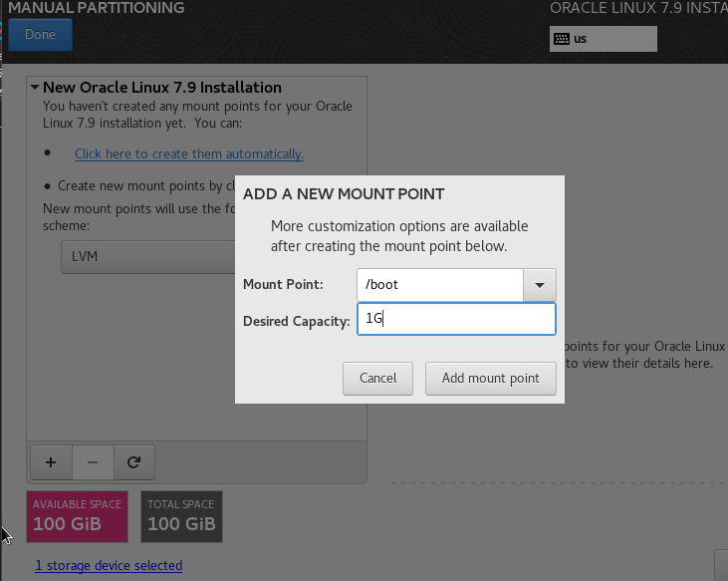Click the dark Total Space box
The width and height of the screenshot is (728, 581).
pyautogui.click(x=181, y=516)
